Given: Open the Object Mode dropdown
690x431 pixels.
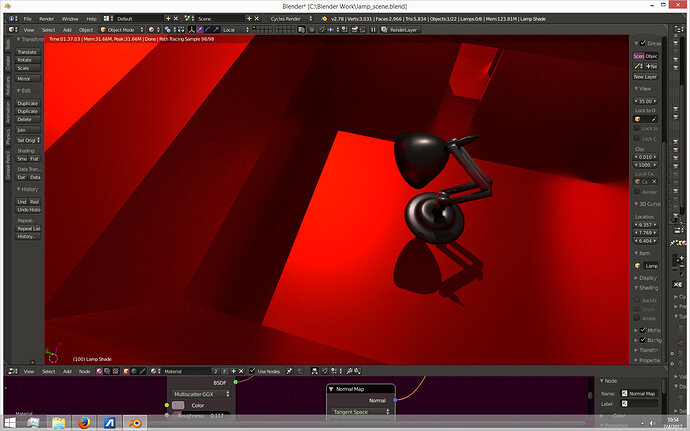Looking at the screenshot, I should (123, 30).
